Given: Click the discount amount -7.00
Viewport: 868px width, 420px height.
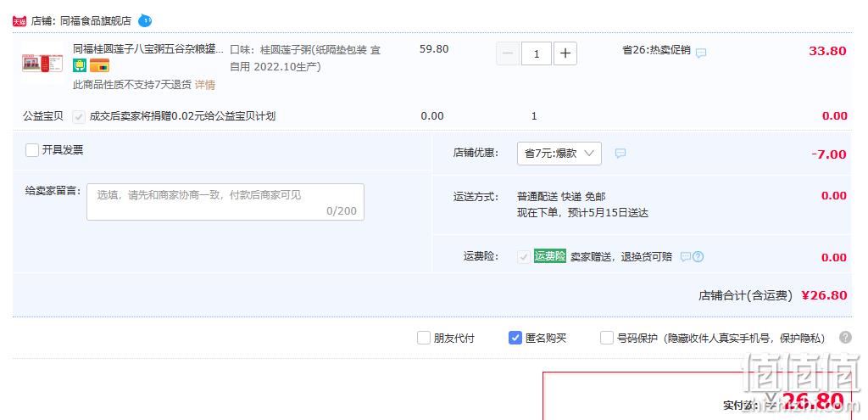Looking at the screenshot, I should pyautogui.click(x=829, y=154).
